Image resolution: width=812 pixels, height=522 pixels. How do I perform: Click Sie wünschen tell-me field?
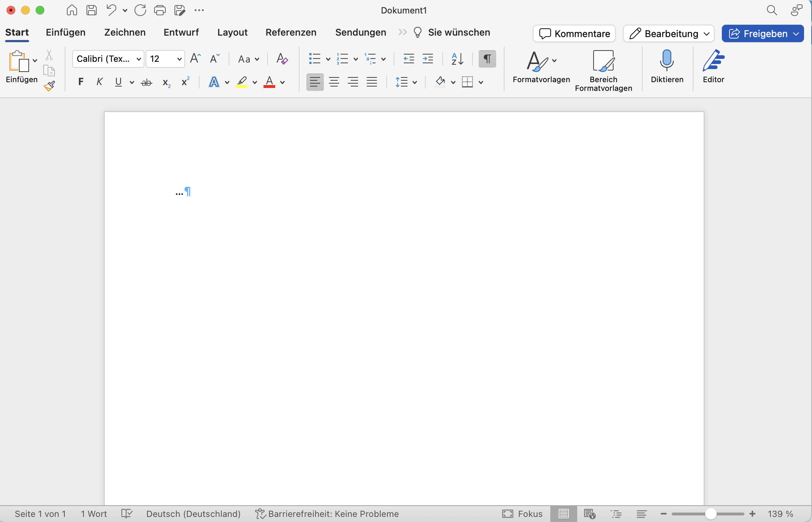click(x=452, y=32)
